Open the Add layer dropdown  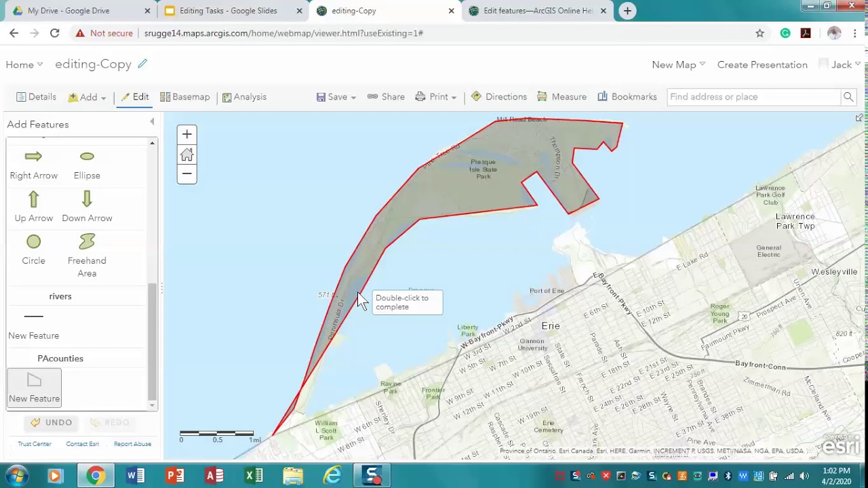[x=87, y=97]
